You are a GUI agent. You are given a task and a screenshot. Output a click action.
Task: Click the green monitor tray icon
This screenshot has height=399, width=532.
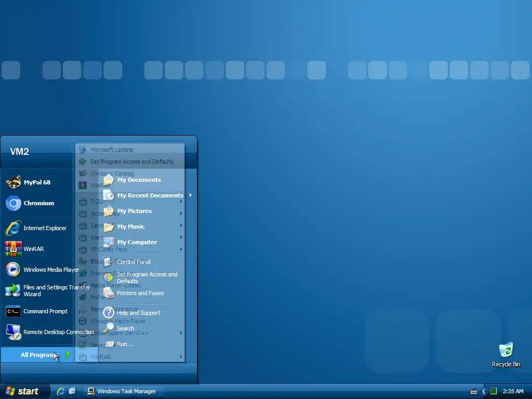click(x=494, y=391)
